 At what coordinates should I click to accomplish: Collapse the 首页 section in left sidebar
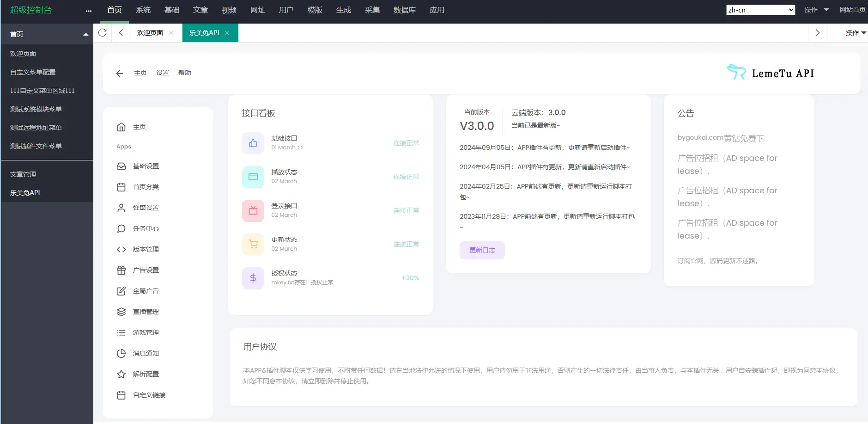pyautogui.click(x=85, y=33)
